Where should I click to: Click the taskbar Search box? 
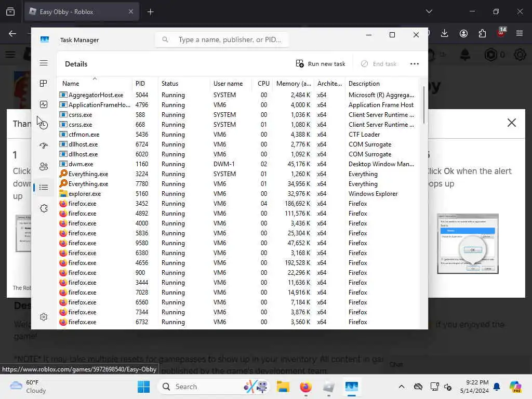click(x=214, y=387)
